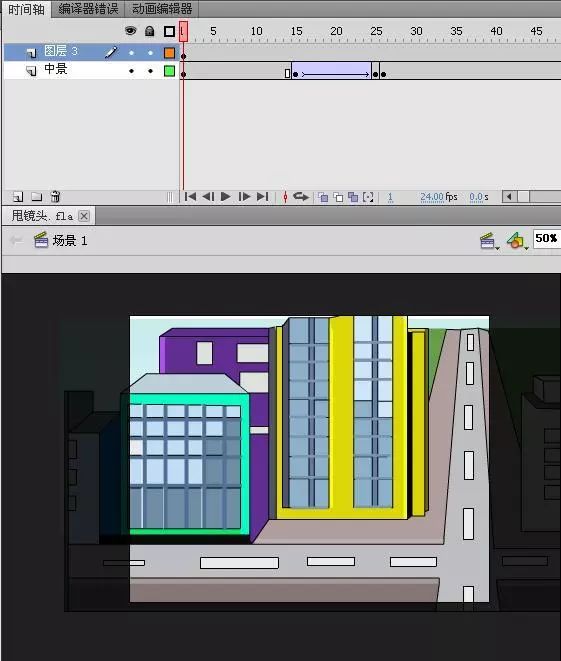Image resolution: width=561 pixels, height=661 pixels.
Task: Click the Edit Multiple Frames icon
Action: [353, 197]
